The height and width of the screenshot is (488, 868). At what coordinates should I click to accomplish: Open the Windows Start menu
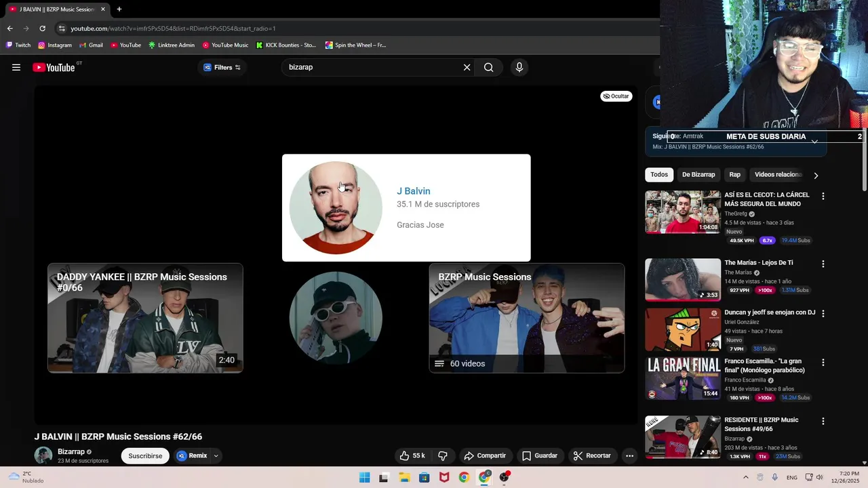[x=364, y=477]
